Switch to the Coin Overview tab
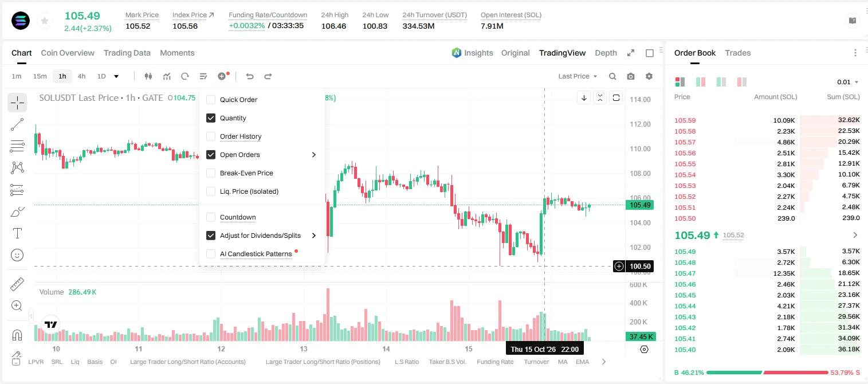 [68, 53]
